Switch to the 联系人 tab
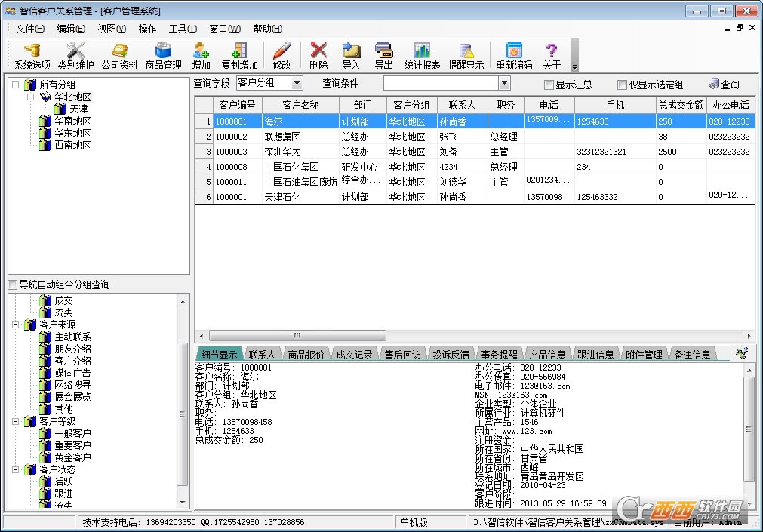The image size is (763, 532). [262, 355]
